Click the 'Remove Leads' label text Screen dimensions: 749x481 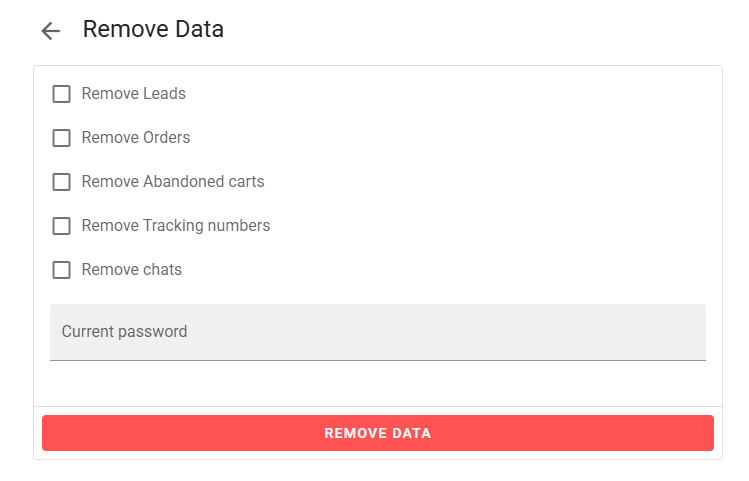[133, 94]
